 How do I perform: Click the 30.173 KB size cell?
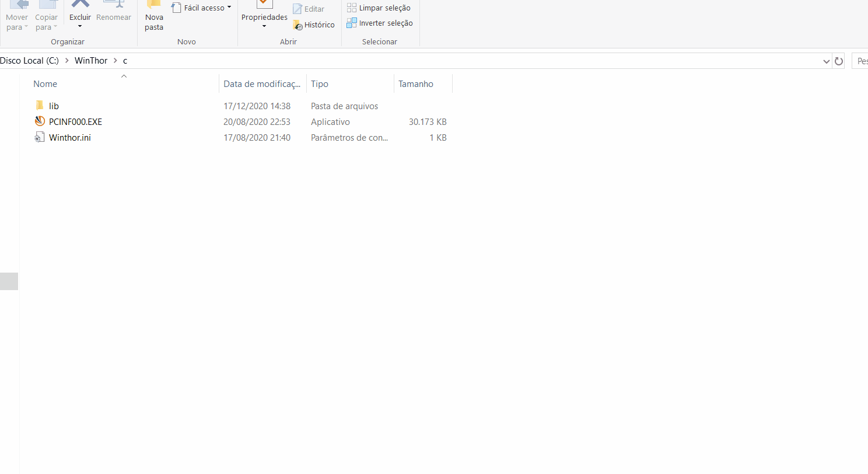(428, 122)
